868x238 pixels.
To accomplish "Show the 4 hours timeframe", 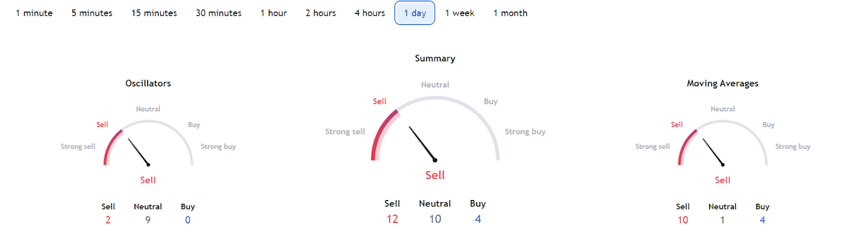I will pyautogui.click(x=369, y=13).
